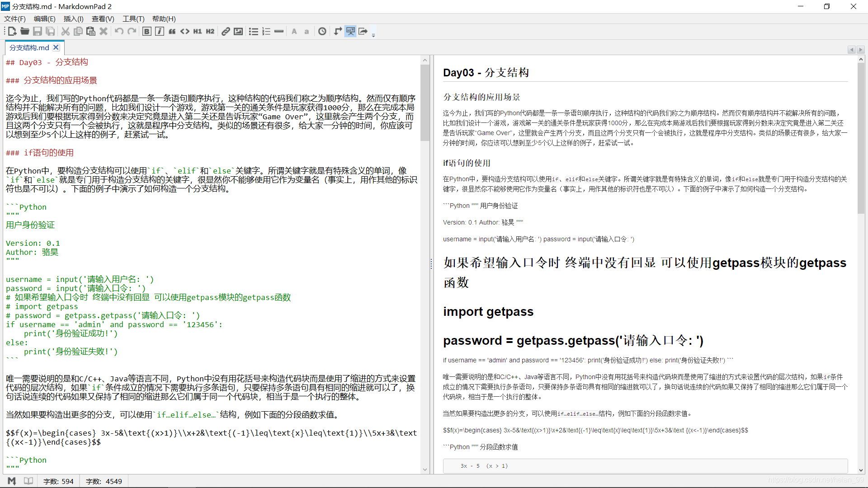Viewport: 868px width, 488px height.
Task: Open the 插入(I) menu
Action: pyautogui.click(x=74, y=19)
